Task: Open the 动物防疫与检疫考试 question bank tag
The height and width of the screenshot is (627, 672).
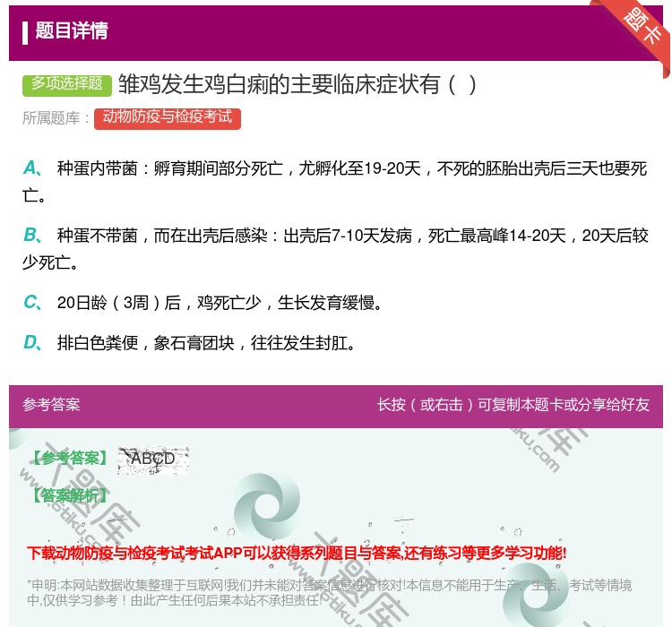Action: coord(168,118)
